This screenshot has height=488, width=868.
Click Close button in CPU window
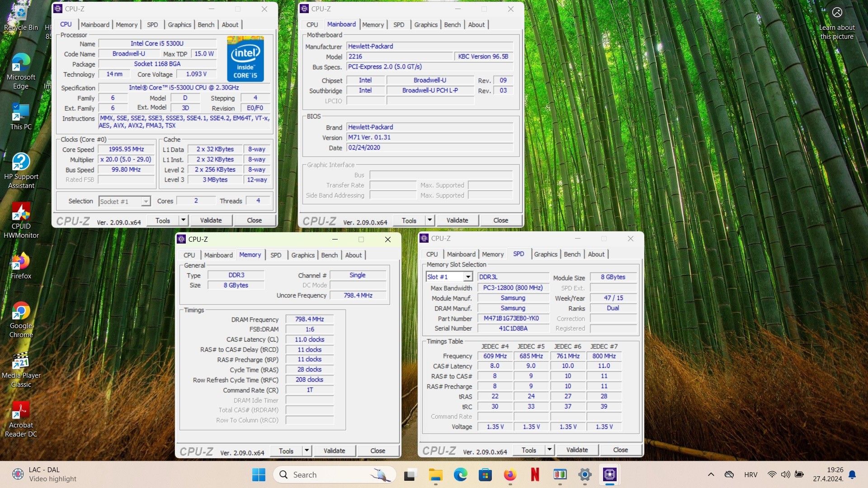(254, 220)
